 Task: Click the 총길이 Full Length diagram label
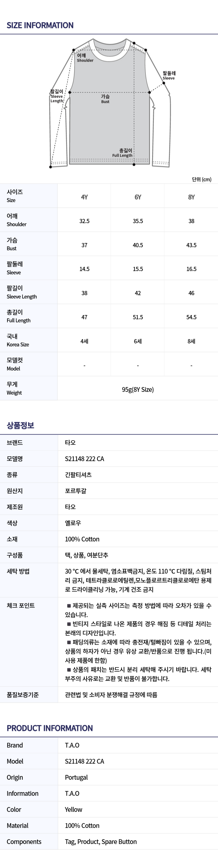(123, 153)
